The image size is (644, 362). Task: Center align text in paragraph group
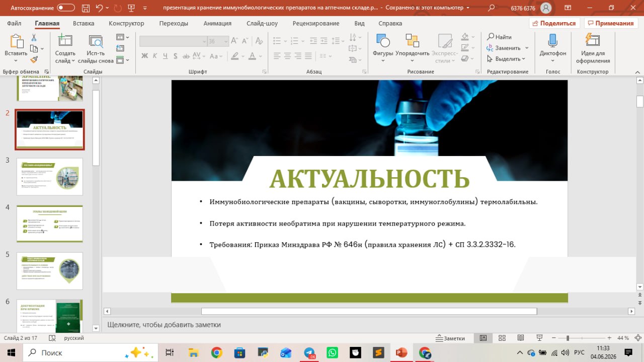(x=287, y=56)
